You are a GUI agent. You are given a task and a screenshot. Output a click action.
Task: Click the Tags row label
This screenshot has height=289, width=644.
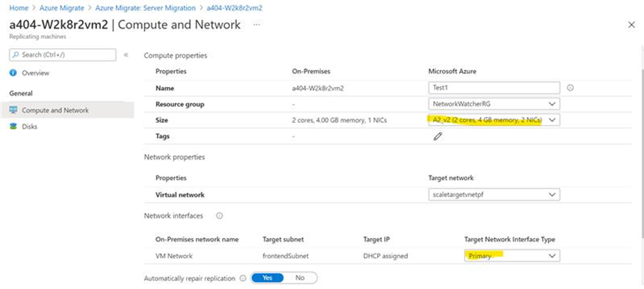(162, 136)
